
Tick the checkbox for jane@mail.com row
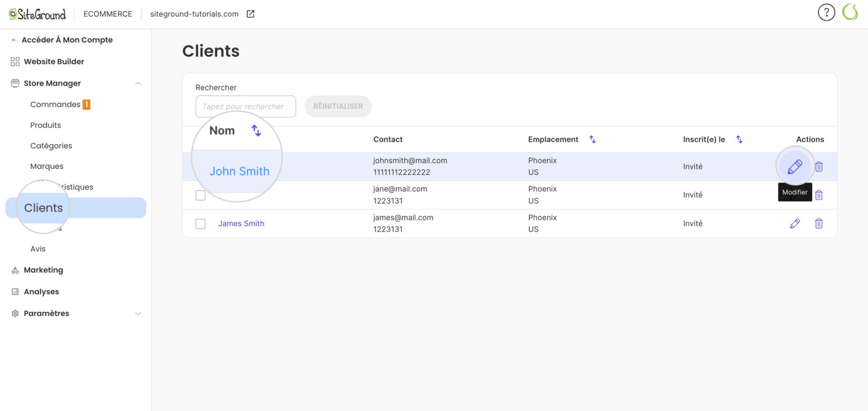(x=200, y=195)
